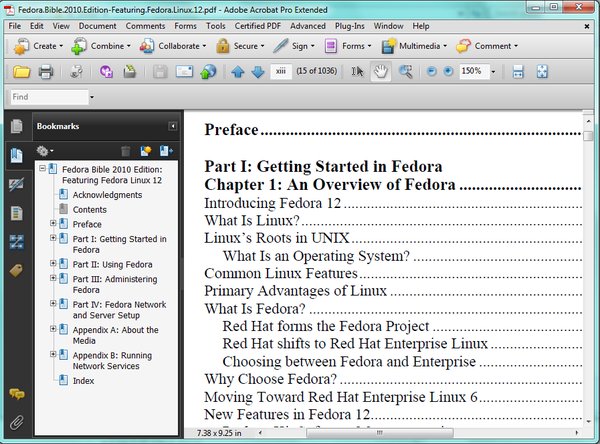
Task: Print the document using the printer icon
Action: coord(46,72)
